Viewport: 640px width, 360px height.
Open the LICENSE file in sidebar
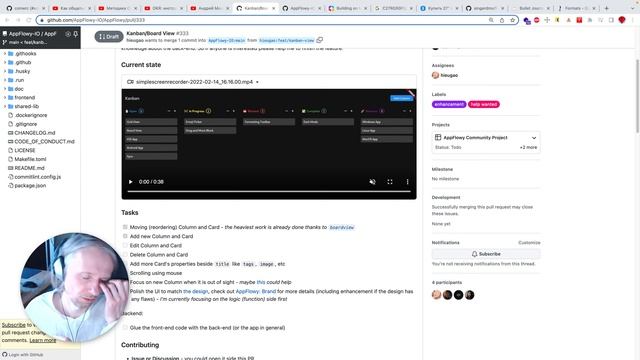coord(24,150)
